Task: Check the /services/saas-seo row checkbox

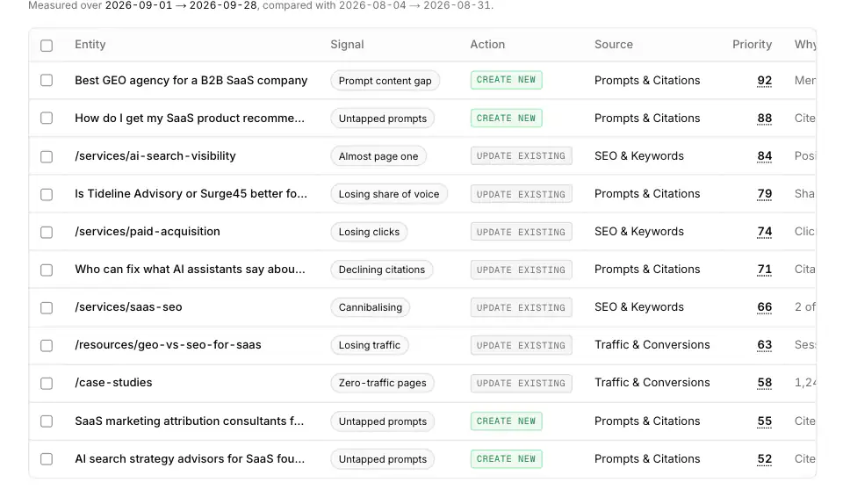Action: [47, 307]
